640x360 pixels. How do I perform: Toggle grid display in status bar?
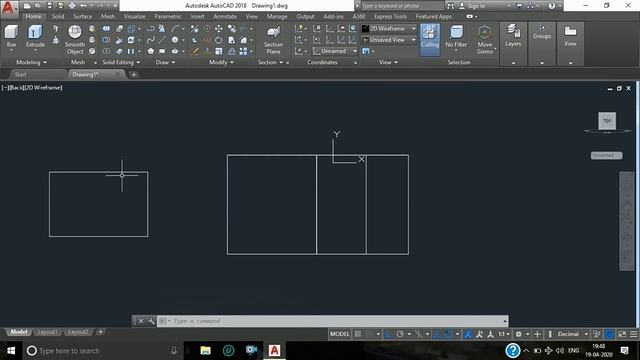click(358, 334)
